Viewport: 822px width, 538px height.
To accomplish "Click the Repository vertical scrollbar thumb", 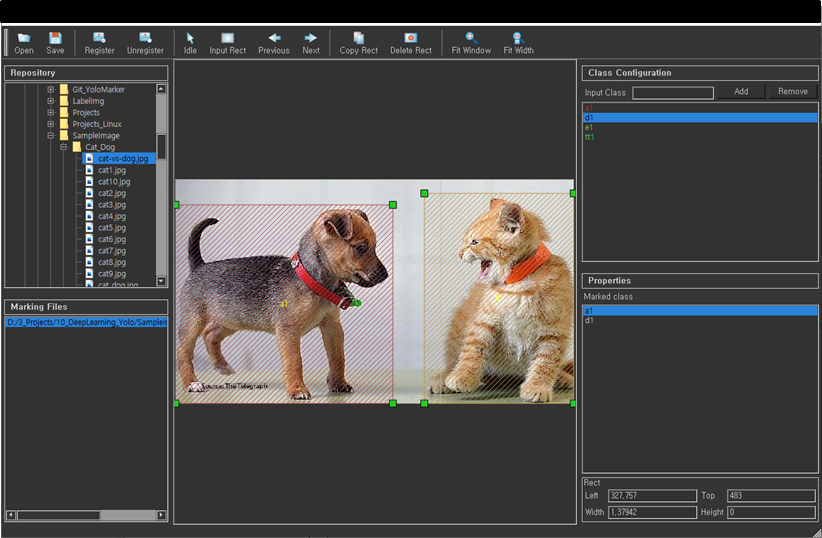I will (161, 146).
